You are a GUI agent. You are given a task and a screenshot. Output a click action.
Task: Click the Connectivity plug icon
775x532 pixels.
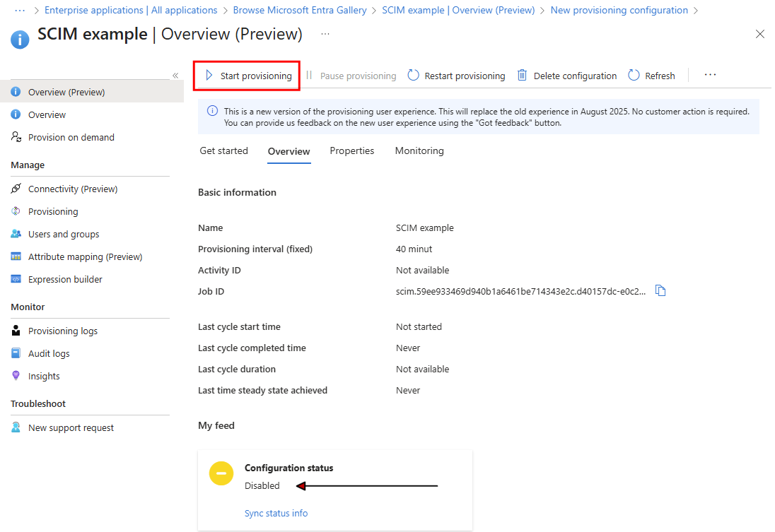click(16, 188)
